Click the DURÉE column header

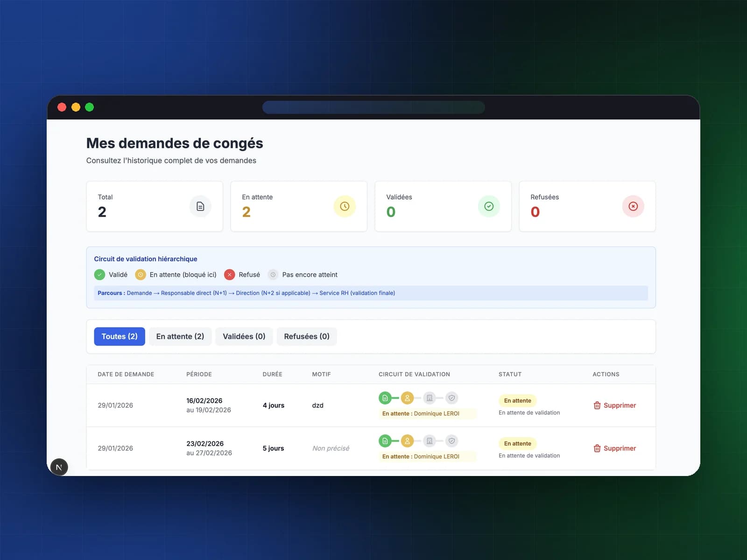(273, 374)
